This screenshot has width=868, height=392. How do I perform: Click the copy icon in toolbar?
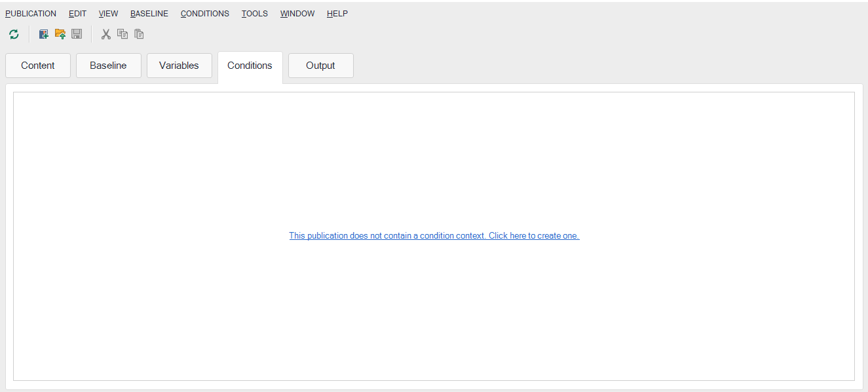pyautogui.click(x=123, y=34)
